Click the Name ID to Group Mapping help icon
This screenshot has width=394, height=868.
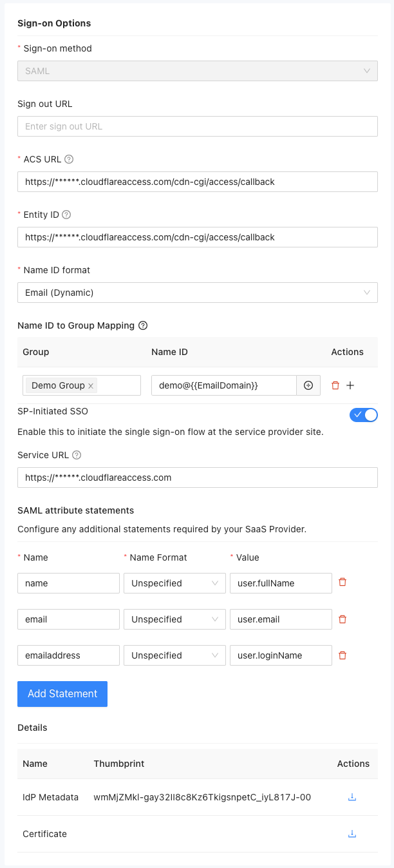tap(143, 325)
